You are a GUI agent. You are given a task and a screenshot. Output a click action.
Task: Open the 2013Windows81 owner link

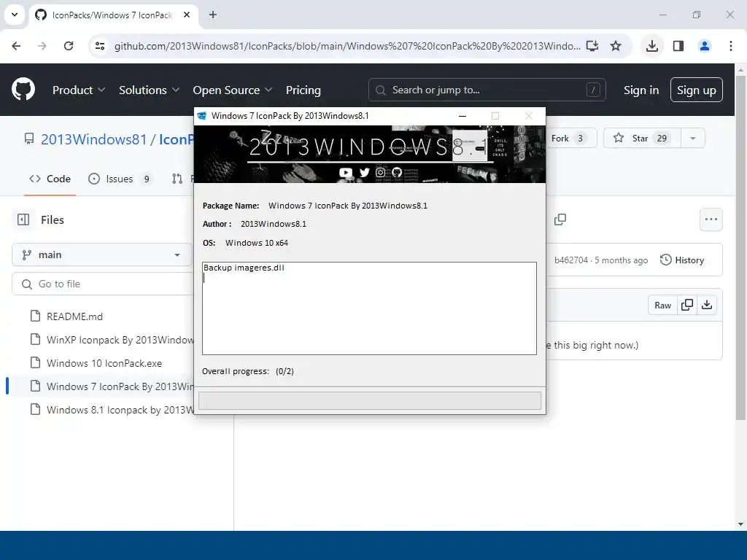tap(94, 139)
